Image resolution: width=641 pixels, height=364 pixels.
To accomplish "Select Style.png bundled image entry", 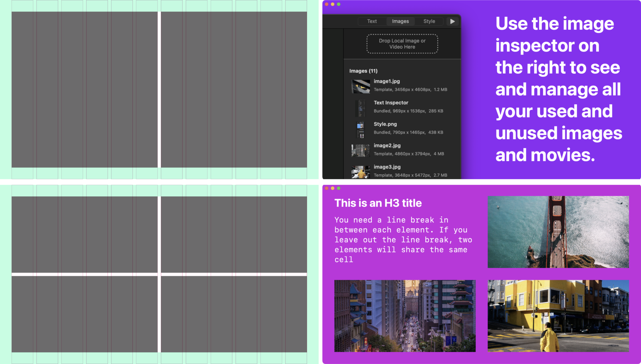I will click(x=402, y=128).
